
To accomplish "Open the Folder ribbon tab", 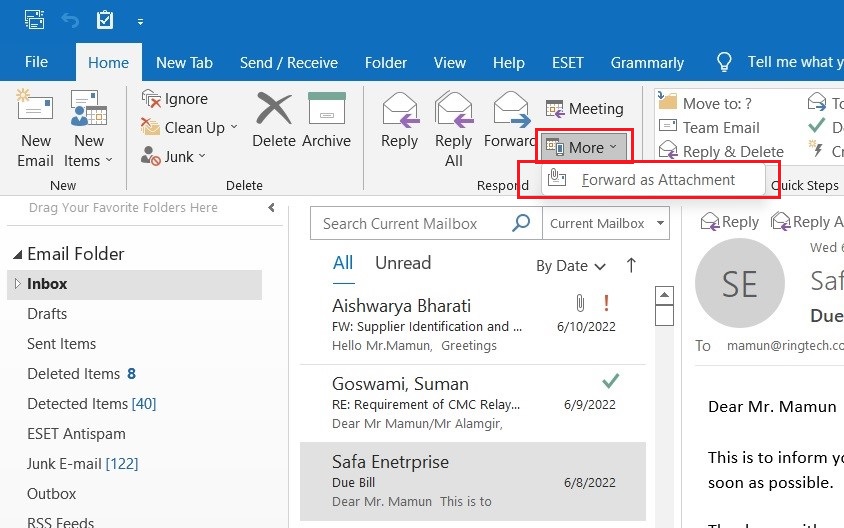I will pos(385,62).
